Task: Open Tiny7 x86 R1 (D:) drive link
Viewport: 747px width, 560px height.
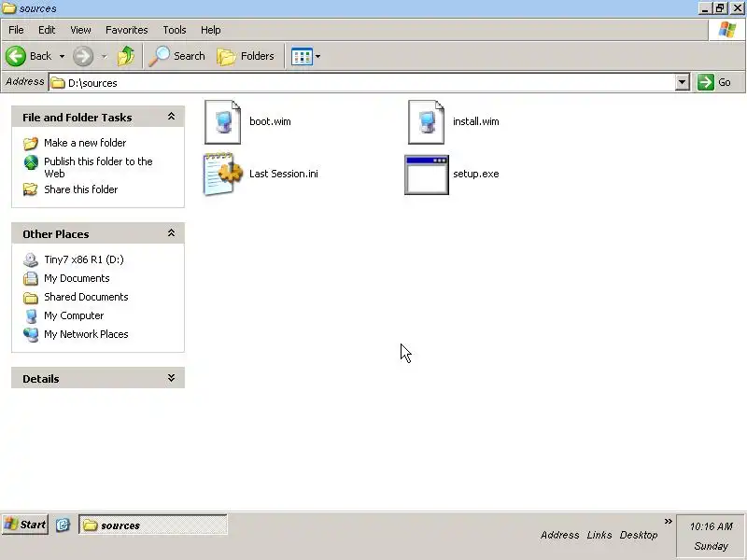Action: (x=84, y=259)
